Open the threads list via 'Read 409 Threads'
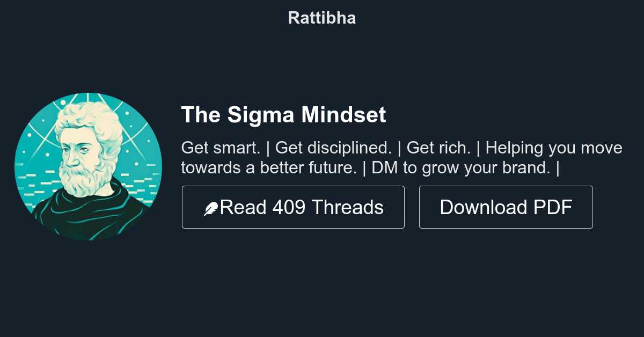The height and width of the screenshot is (337, 644). click(x=293, y=207)
